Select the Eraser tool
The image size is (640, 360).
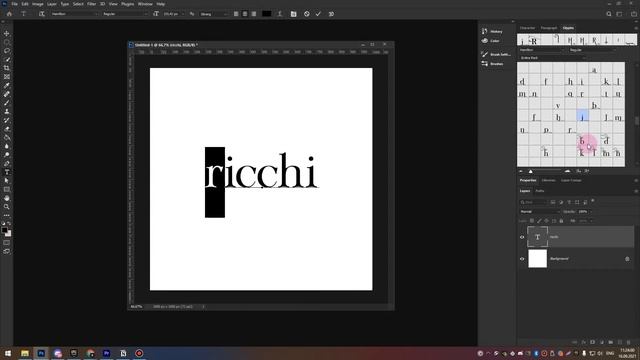pyautogui.click(x=7, y=129)
